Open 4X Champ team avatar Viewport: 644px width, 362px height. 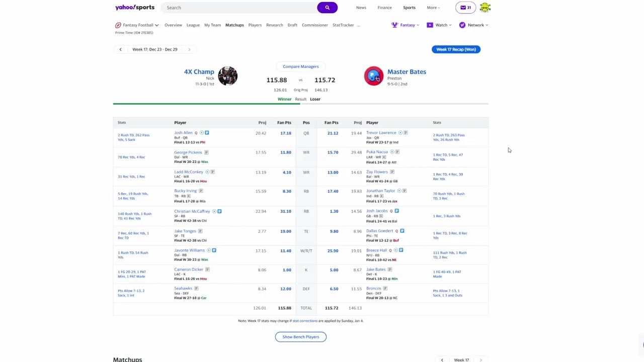pos(227,76)
